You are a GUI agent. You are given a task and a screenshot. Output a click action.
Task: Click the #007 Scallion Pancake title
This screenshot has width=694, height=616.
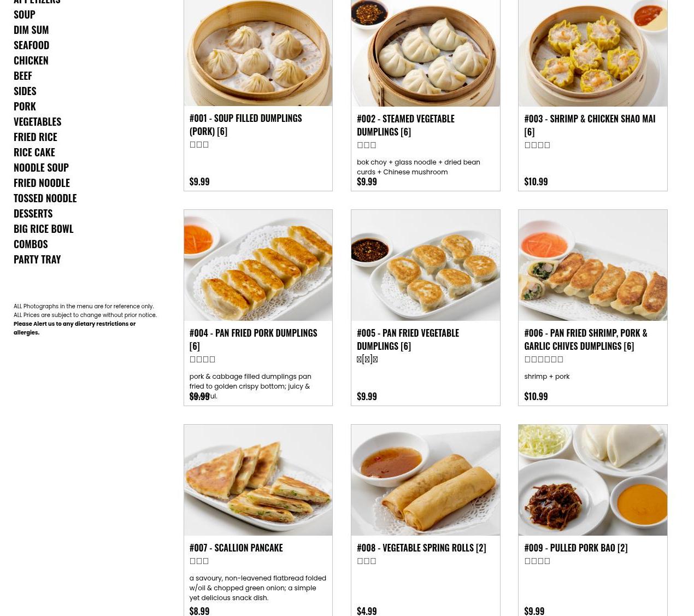tap(236, 548)
